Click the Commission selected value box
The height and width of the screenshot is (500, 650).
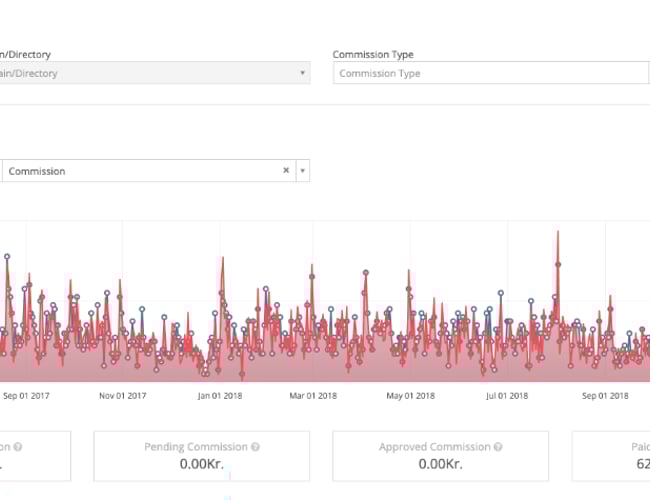(140, 171)
